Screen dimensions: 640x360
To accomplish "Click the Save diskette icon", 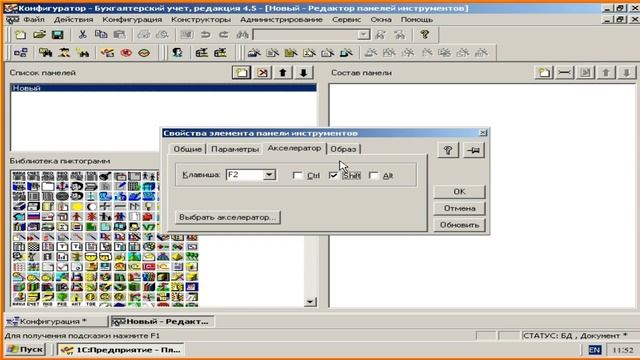I will click(x=58, y=35).
